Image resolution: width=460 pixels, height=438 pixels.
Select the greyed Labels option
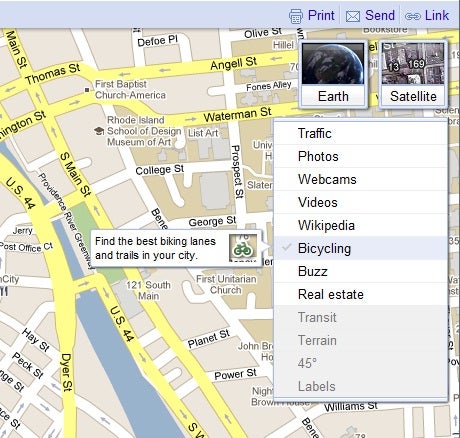tap(361, 386)
